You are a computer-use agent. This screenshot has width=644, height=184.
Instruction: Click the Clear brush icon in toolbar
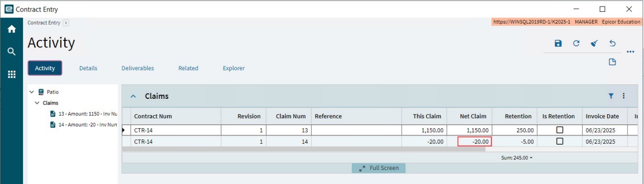pos(594,44)
